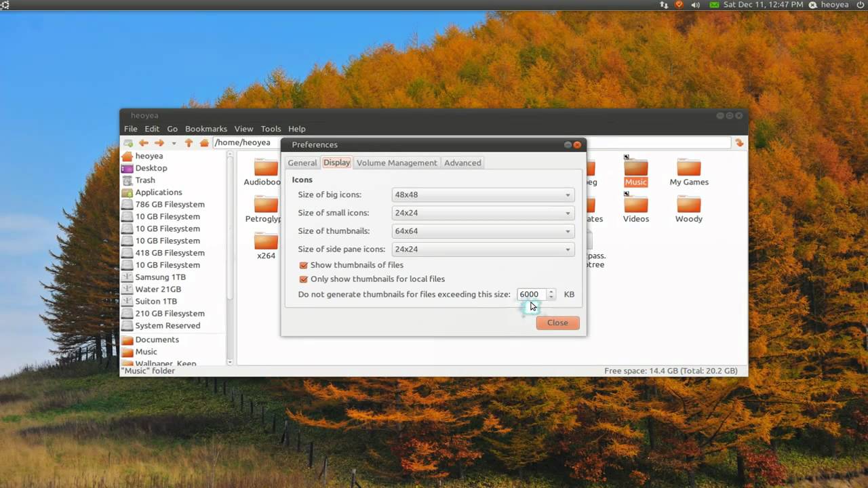Screen dimensions: 868x488
Task: Click the jump-to icon beside the path bar
Action: pyautogui.click(x=739, y=143)
